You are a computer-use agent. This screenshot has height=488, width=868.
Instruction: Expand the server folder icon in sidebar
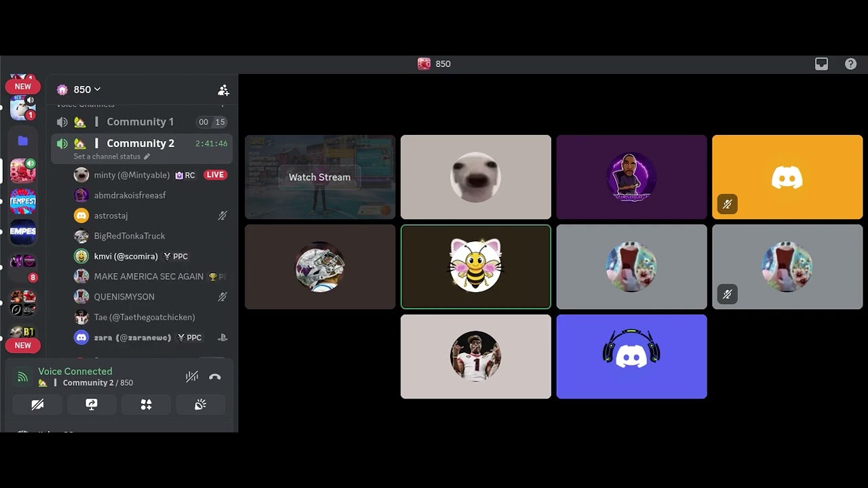22,140
